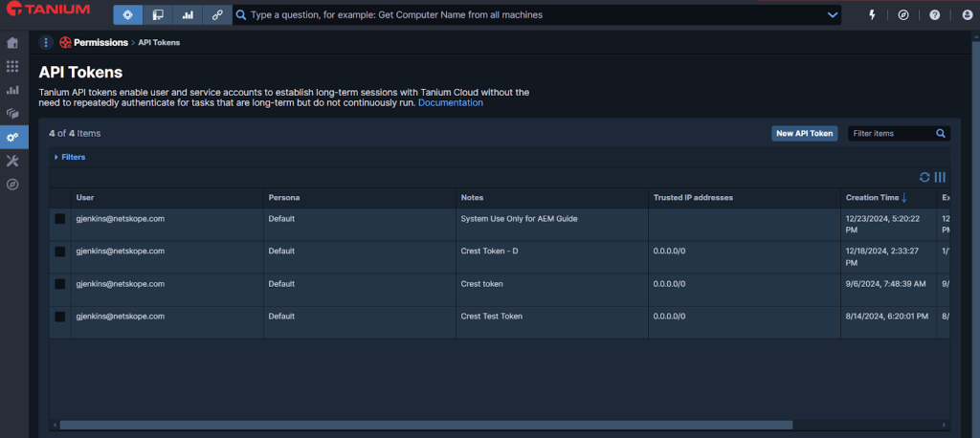
Task: Open the chain link icon in top toolbar
Action: pyautogui.click(x=217, y=15)
